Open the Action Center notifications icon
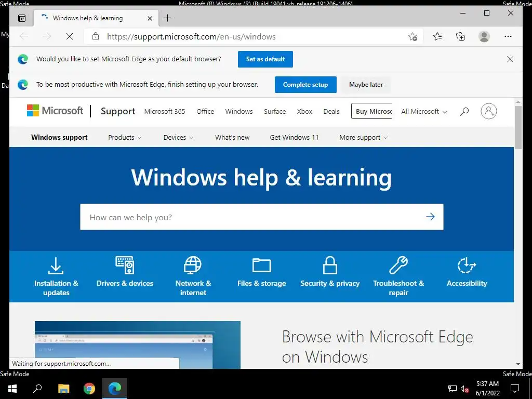The width and height of the screenshot is (532, 399). click(515, 389)
